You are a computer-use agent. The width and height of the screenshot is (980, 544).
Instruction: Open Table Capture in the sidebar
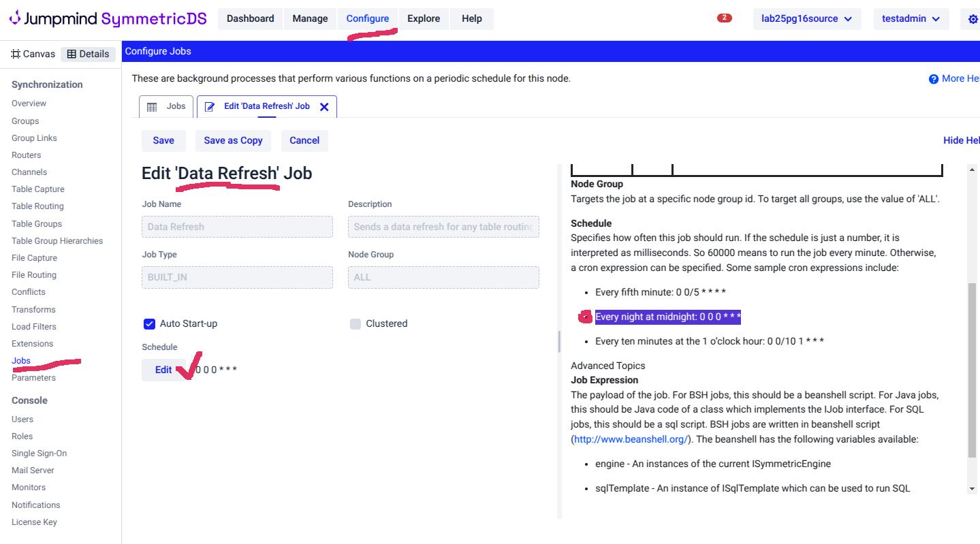coord(38,189)
